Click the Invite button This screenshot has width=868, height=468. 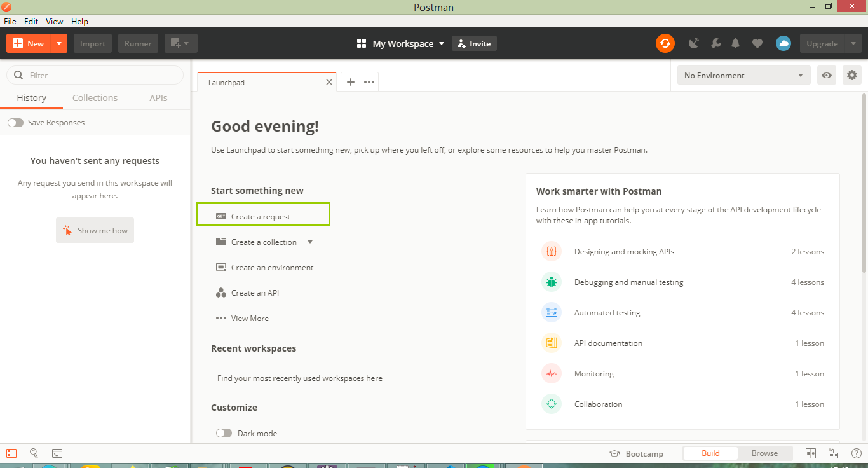click(474, 43)
